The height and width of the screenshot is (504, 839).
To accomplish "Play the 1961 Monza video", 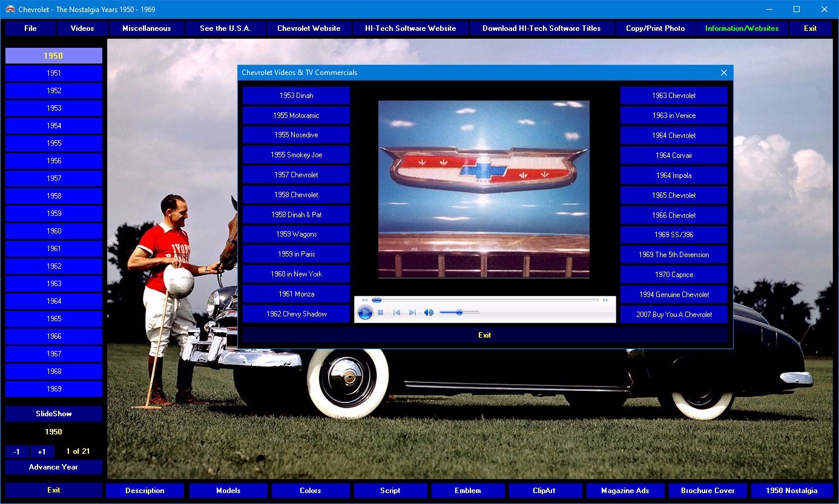I will (296, 294).
